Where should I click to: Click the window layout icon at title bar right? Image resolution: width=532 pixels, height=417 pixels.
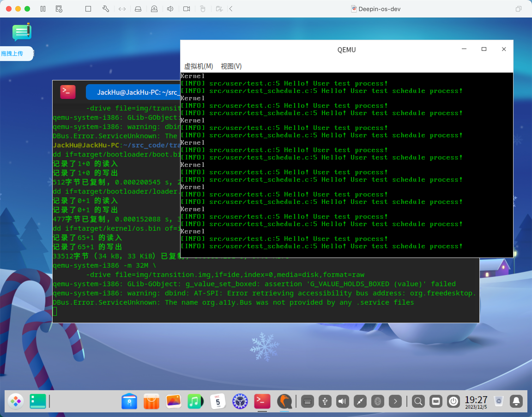519,9
